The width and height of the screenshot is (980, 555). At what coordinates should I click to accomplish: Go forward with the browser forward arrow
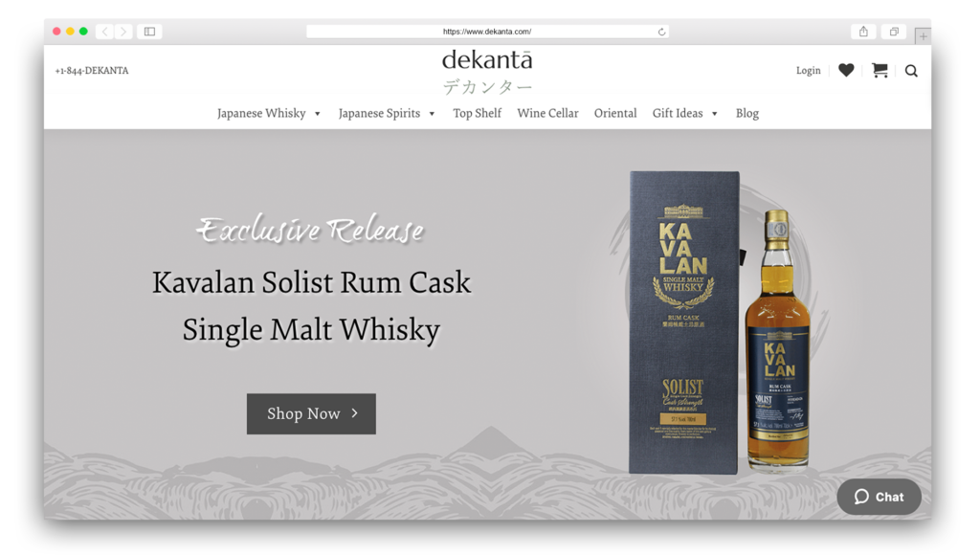123,32
